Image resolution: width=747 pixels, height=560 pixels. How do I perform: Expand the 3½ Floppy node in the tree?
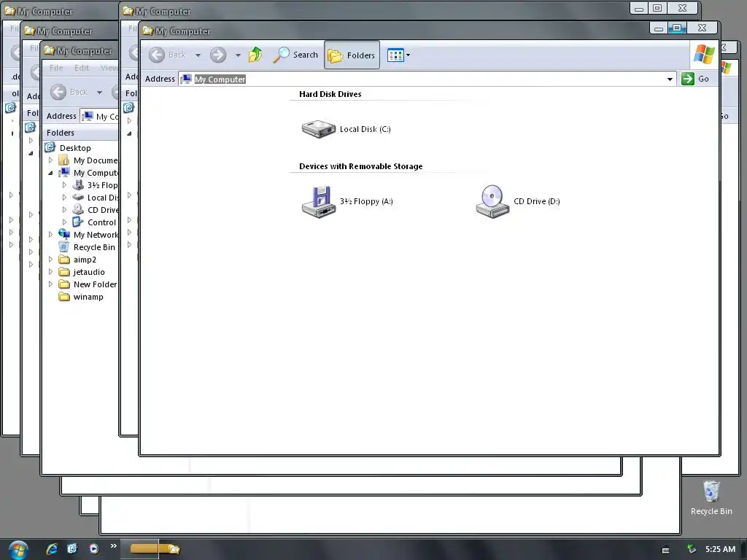click(x=64, y=185)
